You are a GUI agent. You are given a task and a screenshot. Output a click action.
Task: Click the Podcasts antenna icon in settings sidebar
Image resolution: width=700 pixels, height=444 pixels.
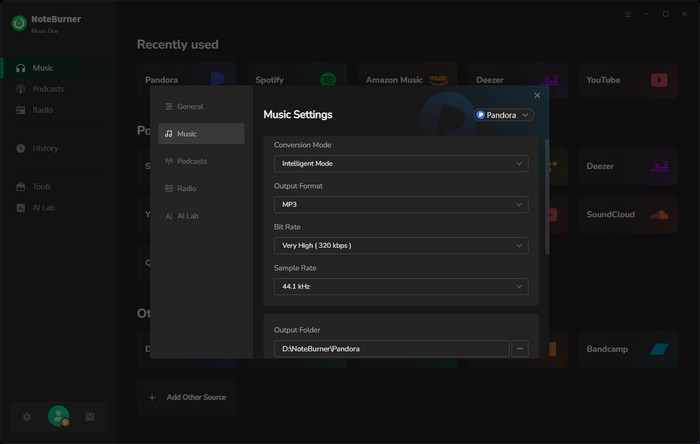pyautogui.click(x=169, y=161)
